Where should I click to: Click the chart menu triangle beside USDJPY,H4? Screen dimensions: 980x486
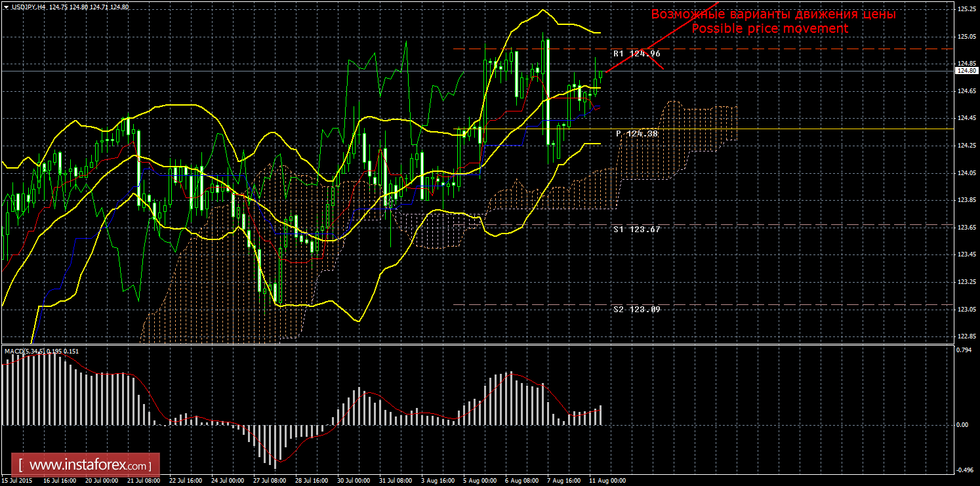click(6, 6)
